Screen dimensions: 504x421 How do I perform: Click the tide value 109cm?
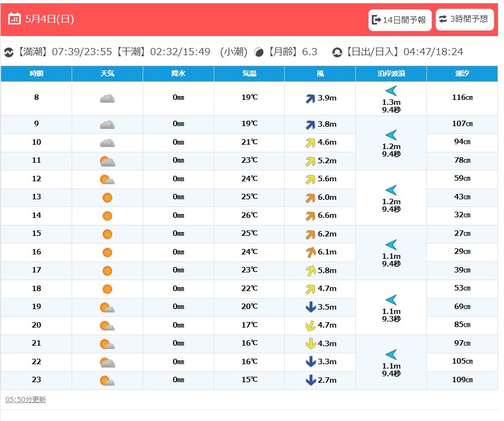pos(462,380)
